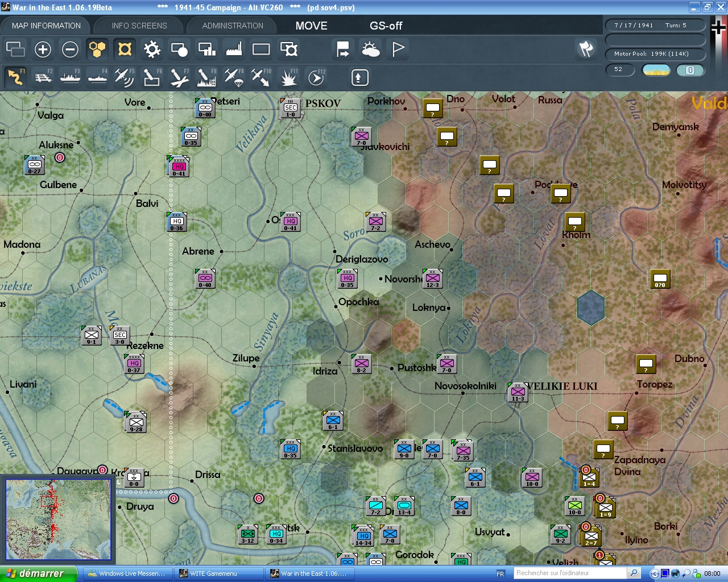Click the search field 'Rechercher sur l'ordinateur'
The image size is (728, 582).
tap(570, 573)
